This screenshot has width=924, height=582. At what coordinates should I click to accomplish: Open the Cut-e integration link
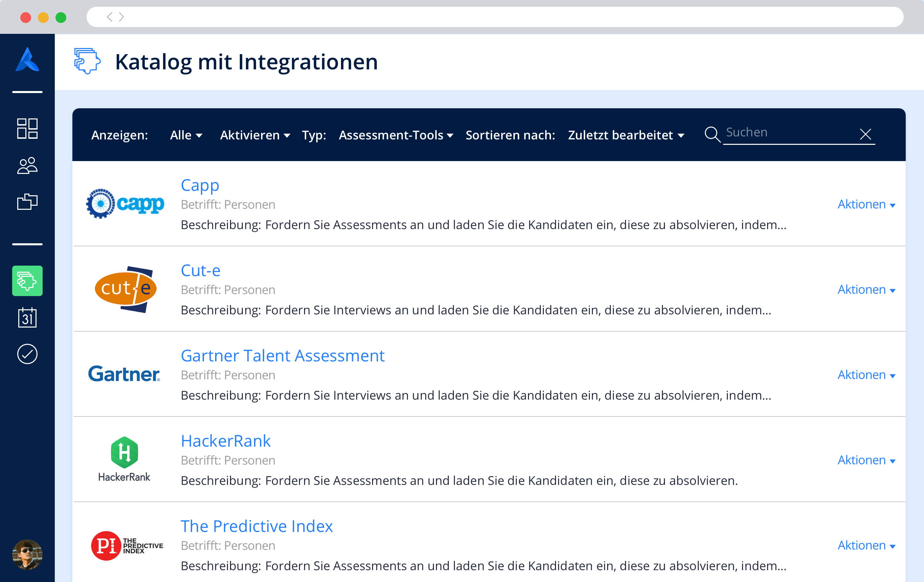pyautogui.click(x=201, y=270)
